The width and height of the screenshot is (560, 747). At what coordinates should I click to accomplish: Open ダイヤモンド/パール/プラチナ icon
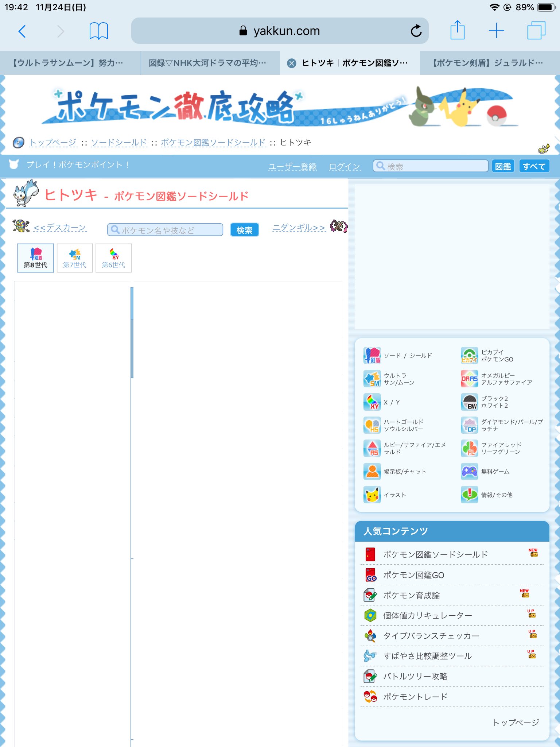pos(469,425)
